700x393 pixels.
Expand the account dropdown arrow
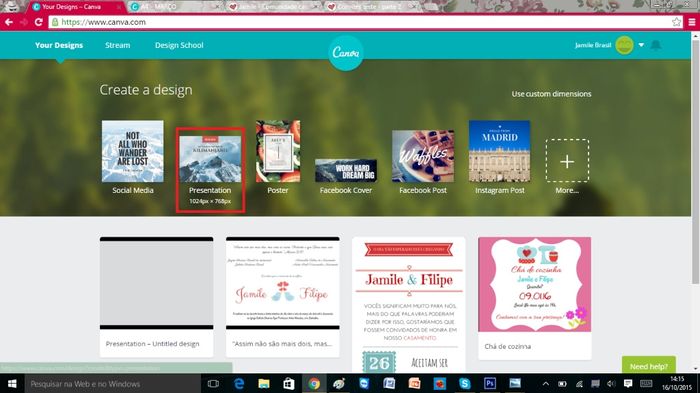pos(641,45)
